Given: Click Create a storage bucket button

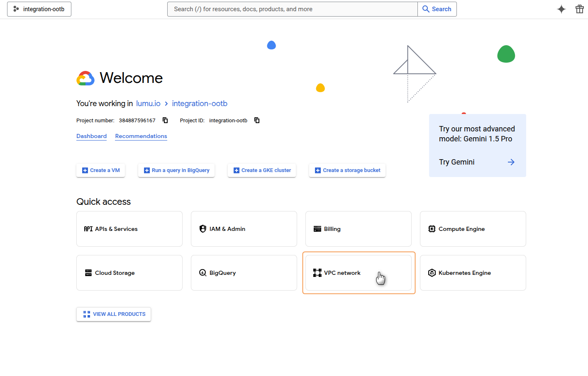Looking at the screenshot, I should pos(347,170).
